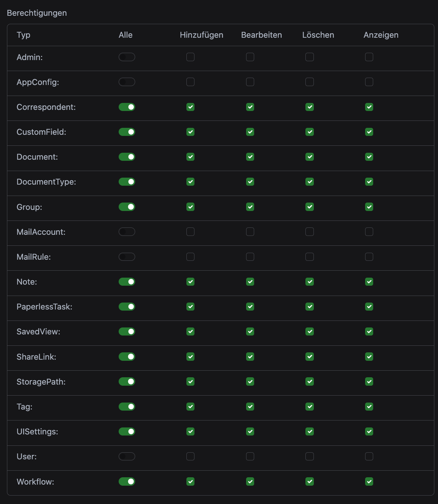Turn off Workflow 'Alle' toggle
The width and height of the screenshot is (438, 504).
(127, 481)
